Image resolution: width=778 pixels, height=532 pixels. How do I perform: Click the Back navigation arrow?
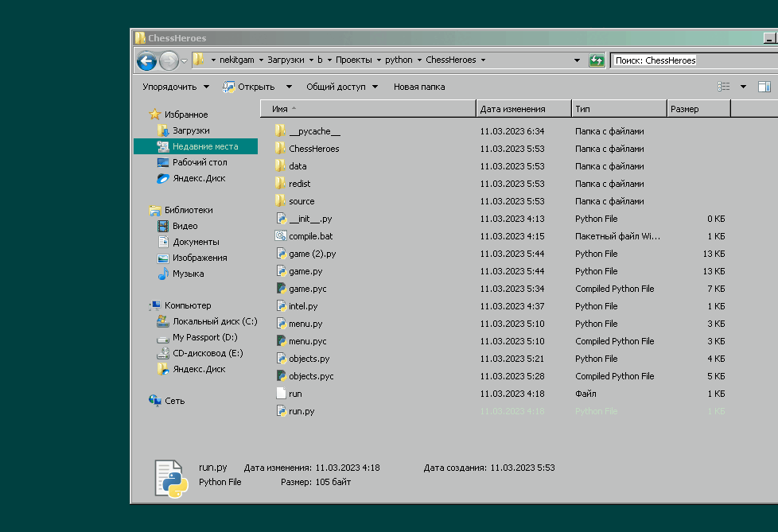pyautogui.click(x=146, y=60)
